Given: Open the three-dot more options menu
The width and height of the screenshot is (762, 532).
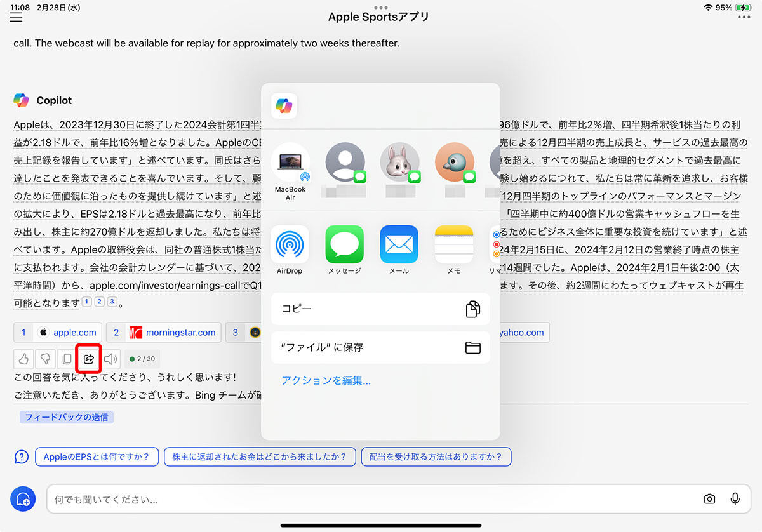Looking at the screenshot, I should click(744, 17).
